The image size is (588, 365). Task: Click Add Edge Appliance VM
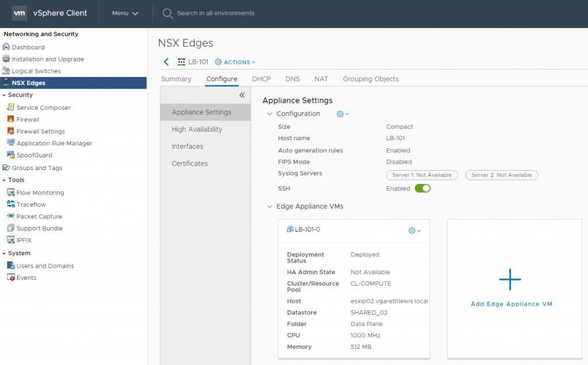click(510, 303)
